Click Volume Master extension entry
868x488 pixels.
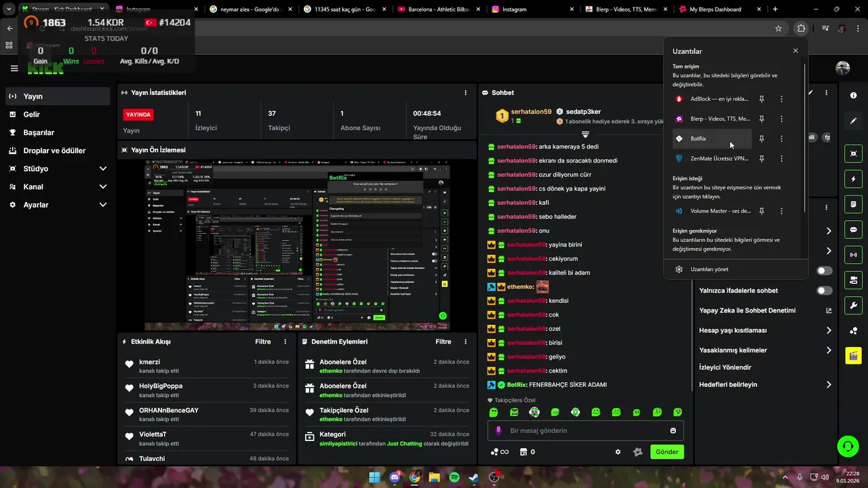[x=713, y=211]
